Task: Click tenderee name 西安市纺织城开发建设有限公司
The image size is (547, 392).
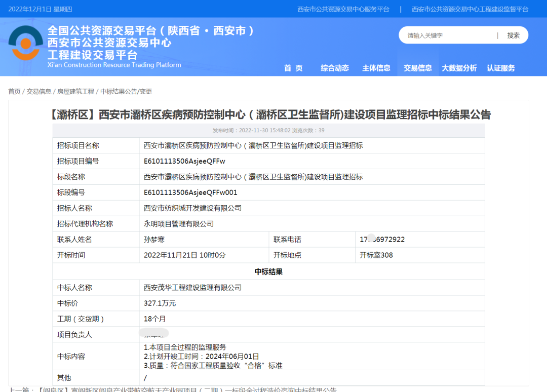Action: pos(192,208)
